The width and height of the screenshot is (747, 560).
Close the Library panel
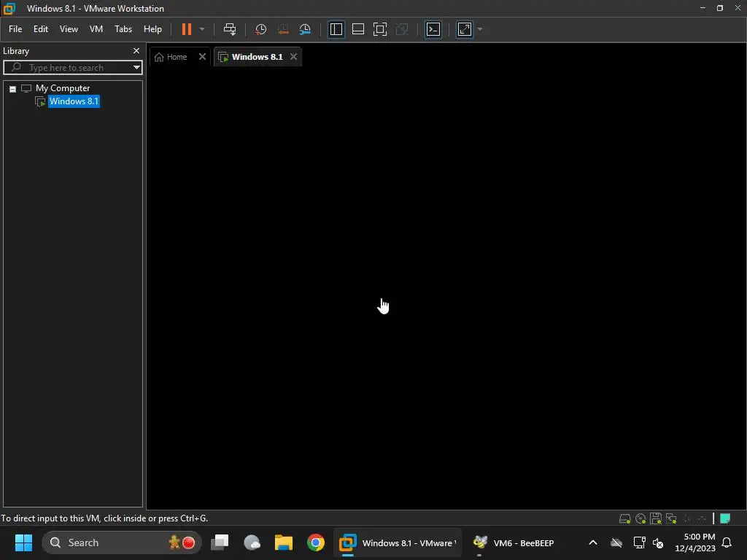(136, 50)
